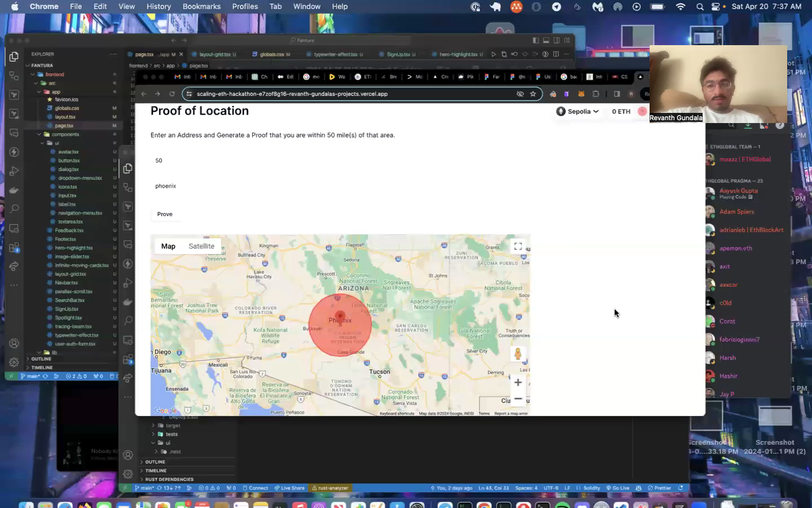This screenshot has width=812, height=508.
Task: Switch map to Satellite view
Action: [x=201, y=246]
